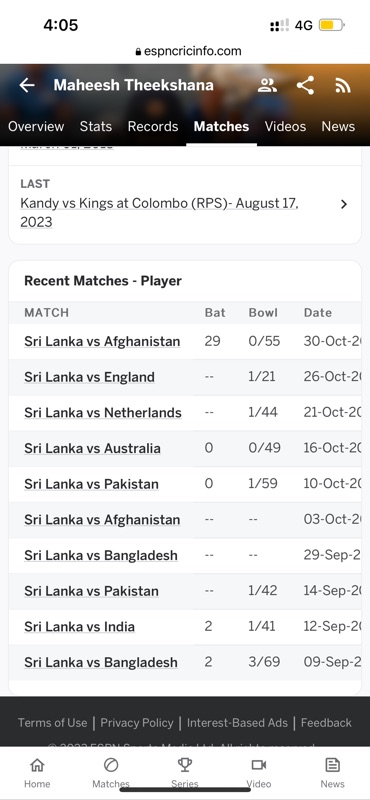Open Kandy vs Kings at Colombo link
The width and height of the screenshot is (370, 800).
pos(159,213)
